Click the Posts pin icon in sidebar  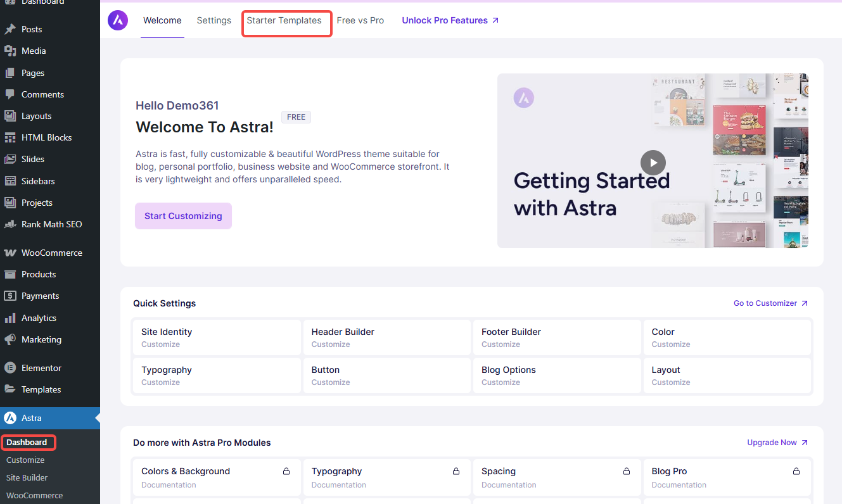pos(10,29)
